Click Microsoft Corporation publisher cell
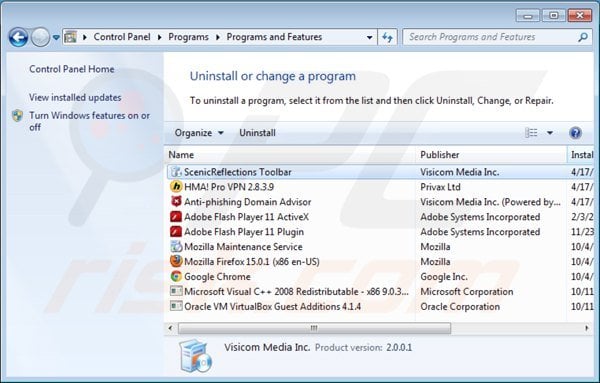The width and height of the screenshot is (600, 383). [x=466, y=292]
